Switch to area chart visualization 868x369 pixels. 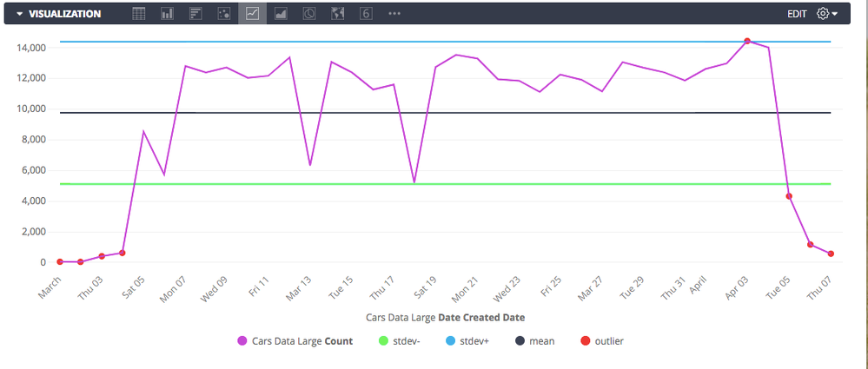[x=281, y=14]
